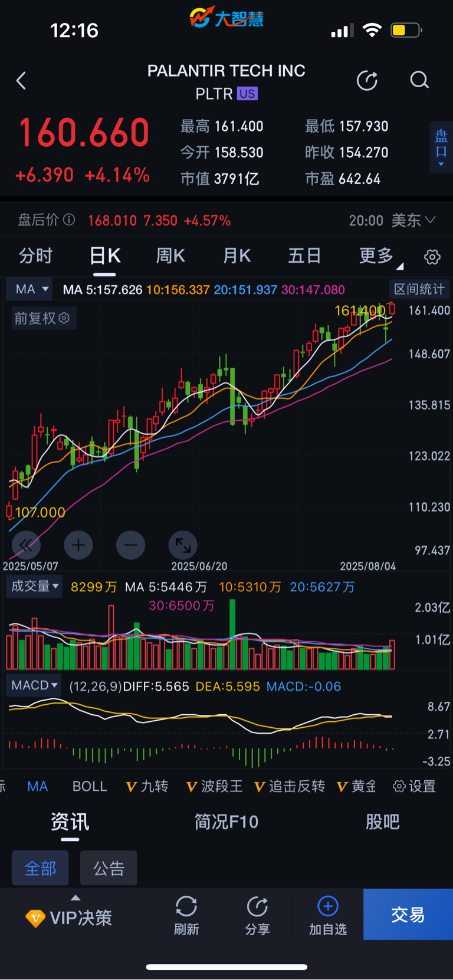Open the 成交量 indicator dropdown
The width and height of the screenshot is (453, 980).
(x=34, y=586)
